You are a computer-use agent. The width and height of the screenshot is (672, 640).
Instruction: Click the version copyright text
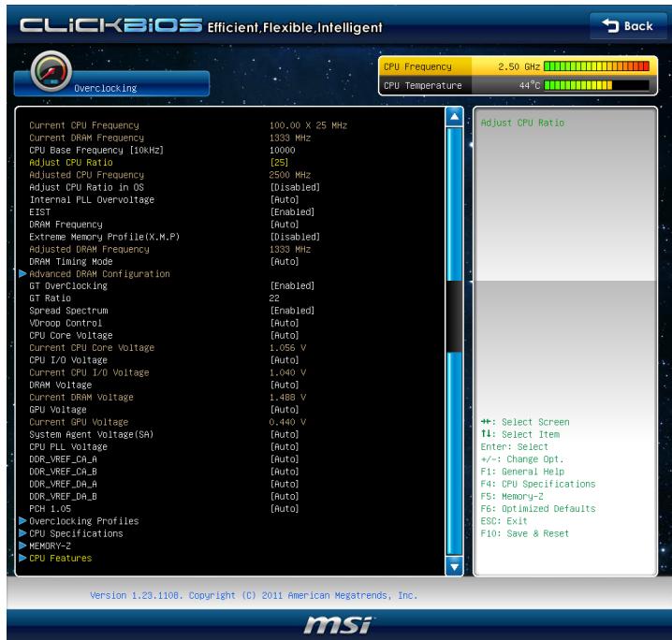[254, 595]
